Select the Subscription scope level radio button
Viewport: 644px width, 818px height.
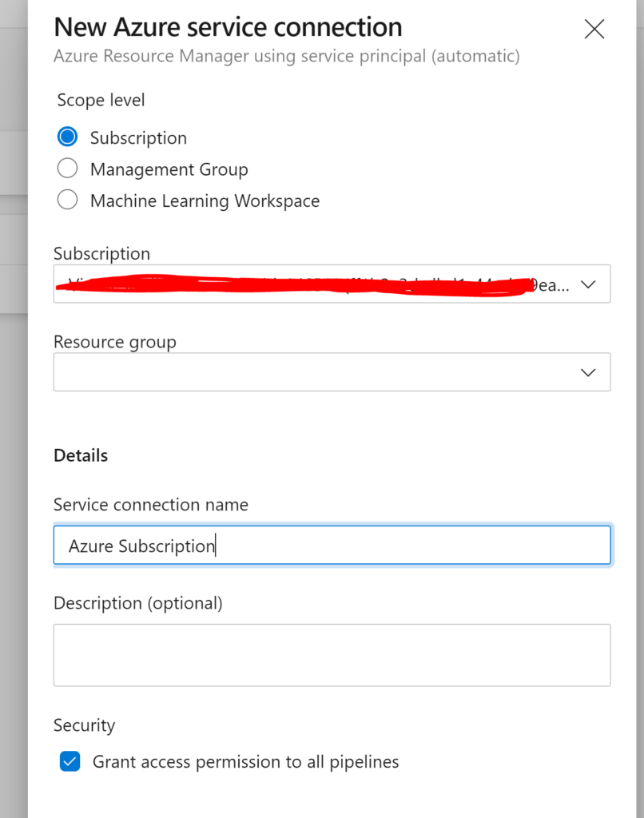click(x=67, y=137)
